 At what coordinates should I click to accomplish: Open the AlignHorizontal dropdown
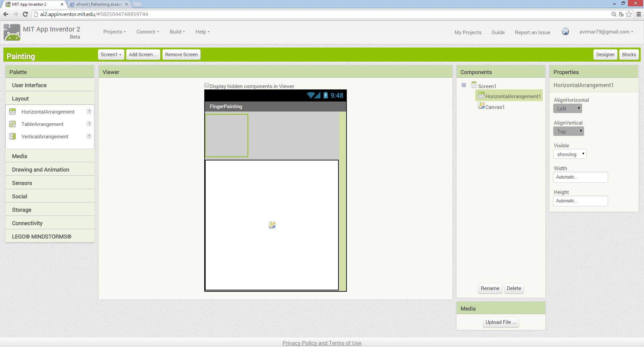pyautogui.click(x=568, y=109)
